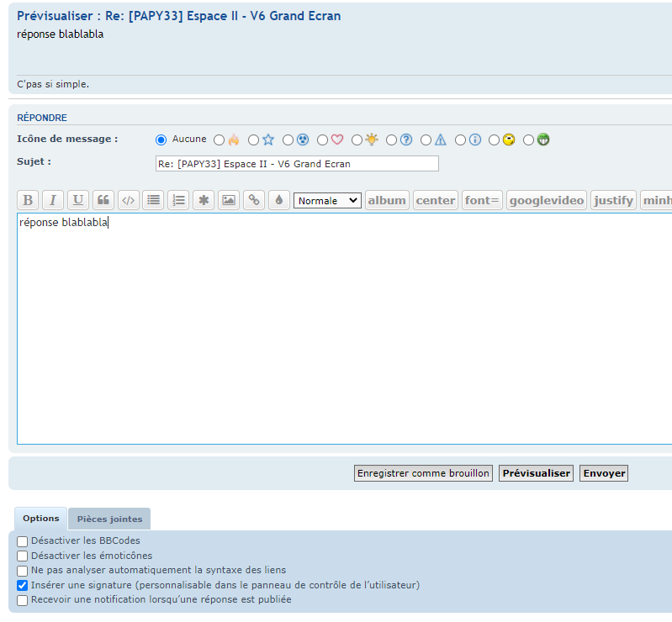Click the 'Envoyer' button
This screenshot has height=622, width=672.
point(604,473)
